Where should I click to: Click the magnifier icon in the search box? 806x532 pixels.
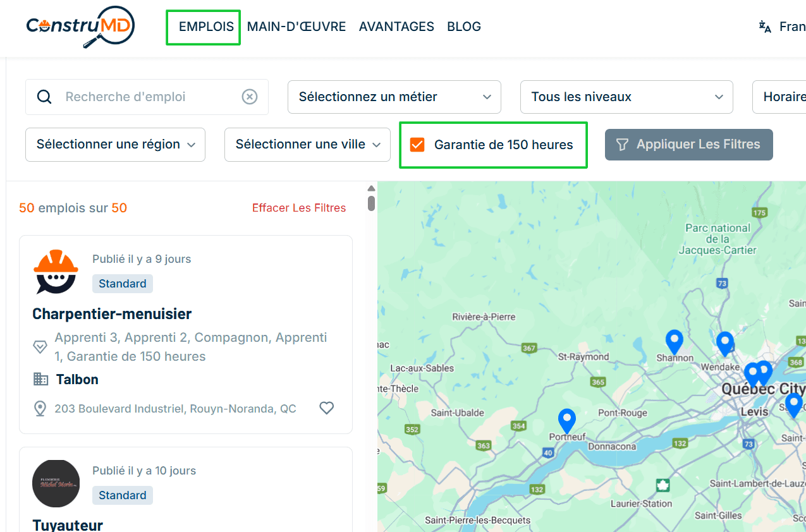coord(44,97)
